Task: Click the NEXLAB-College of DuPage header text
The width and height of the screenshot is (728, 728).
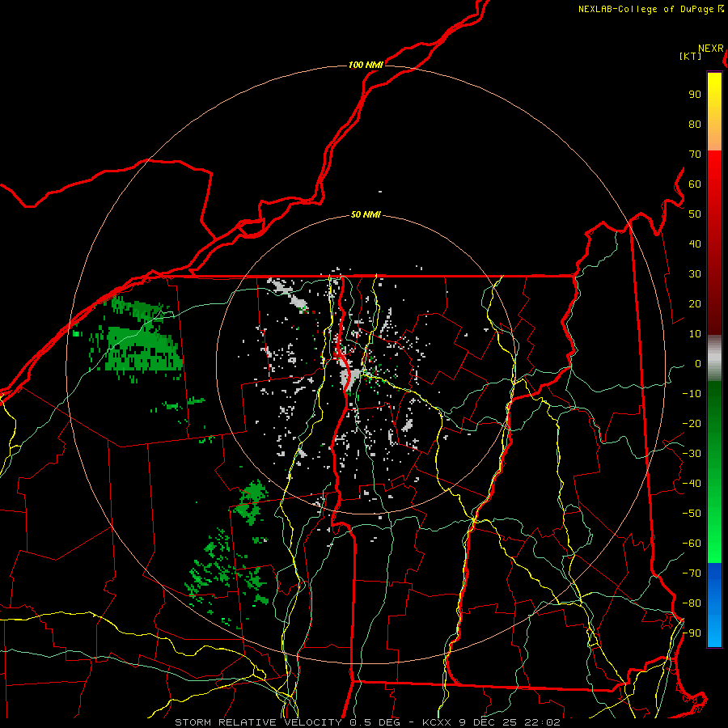Action: coord(650,9)
